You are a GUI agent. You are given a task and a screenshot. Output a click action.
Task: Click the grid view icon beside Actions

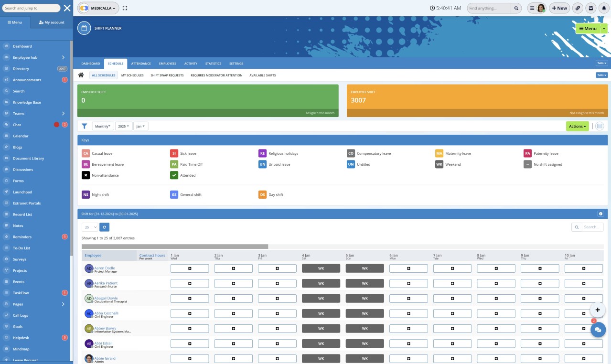[600, 126]
